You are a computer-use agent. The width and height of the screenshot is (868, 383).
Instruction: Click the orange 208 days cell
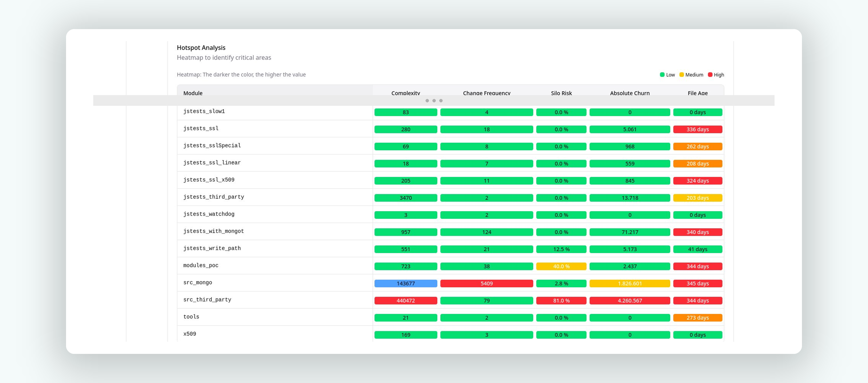pos(697,164)
